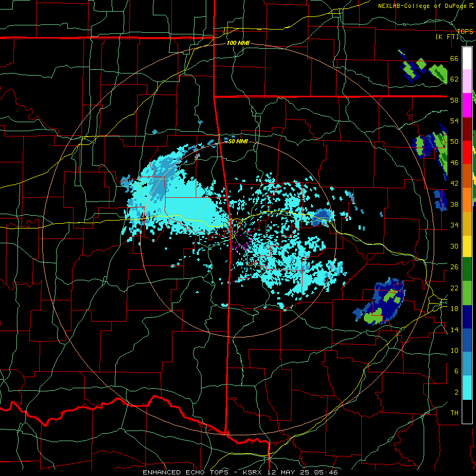Click the medium blue legend band
Image resolution: width=476 pixels, height=476 pixels.
click(467, 340)
